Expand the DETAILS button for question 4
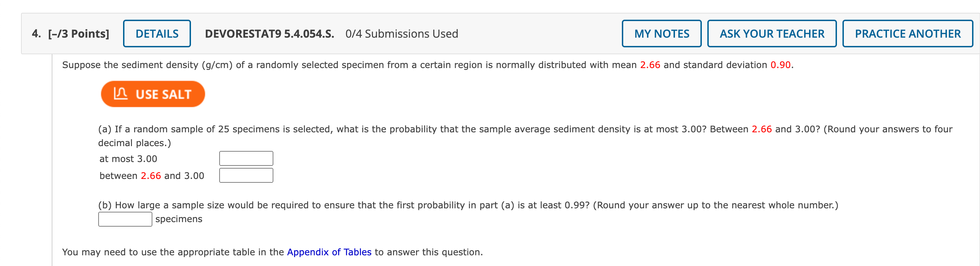 click(157, 34)
